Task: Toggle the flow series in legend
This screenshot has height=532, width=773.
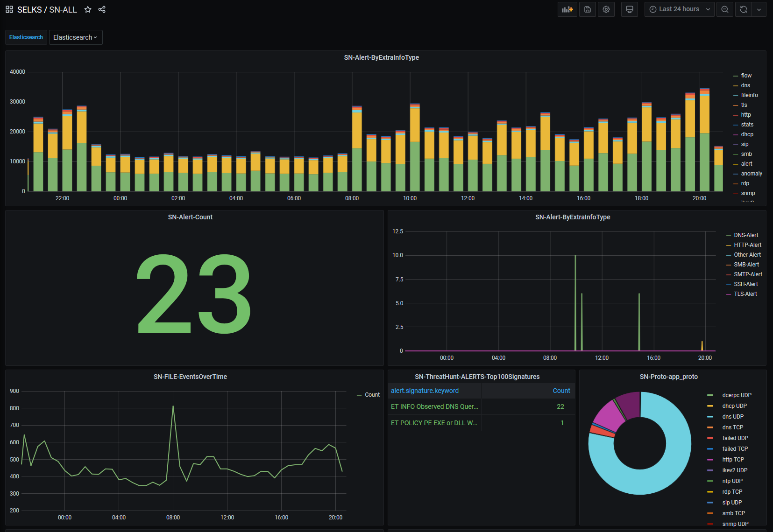Action: click(746, 76)
